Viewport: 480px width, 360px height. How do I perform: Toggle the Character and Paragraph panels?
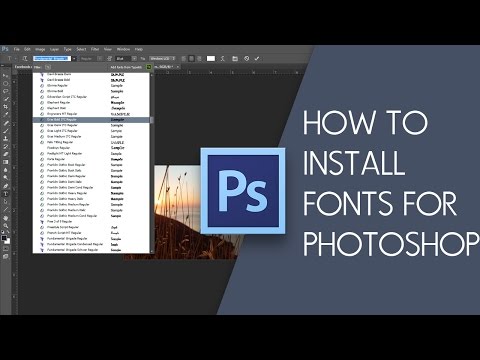point(235,59)
